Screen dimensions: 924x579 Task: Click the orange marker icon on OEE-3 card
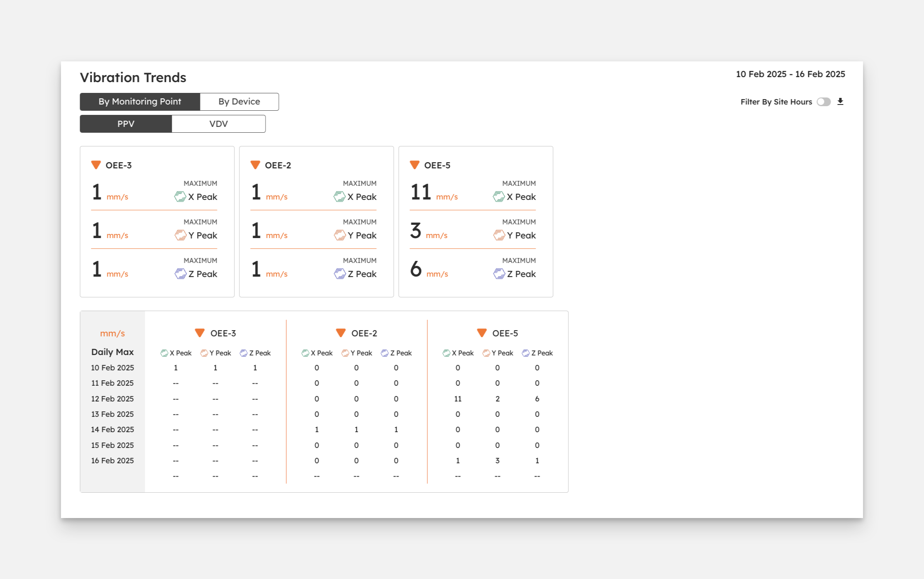[96, 165]
